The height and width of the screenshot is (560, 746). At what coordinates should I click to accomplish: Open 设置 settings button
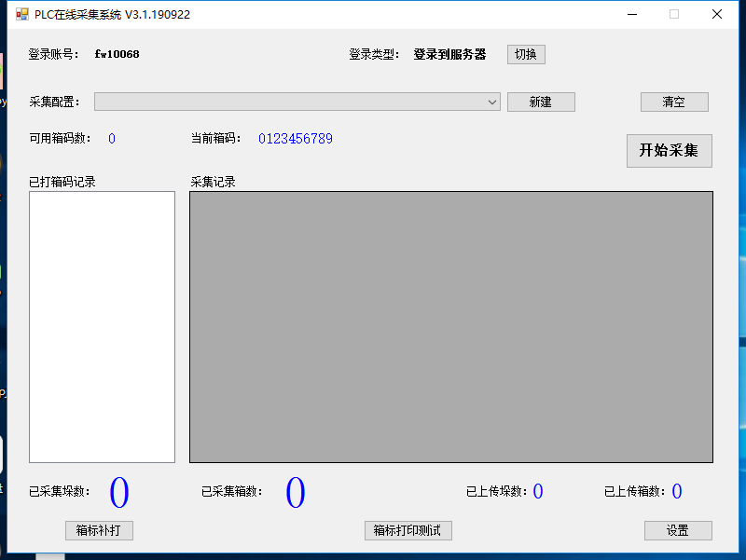pyautogui.click(x=678, y=530)
